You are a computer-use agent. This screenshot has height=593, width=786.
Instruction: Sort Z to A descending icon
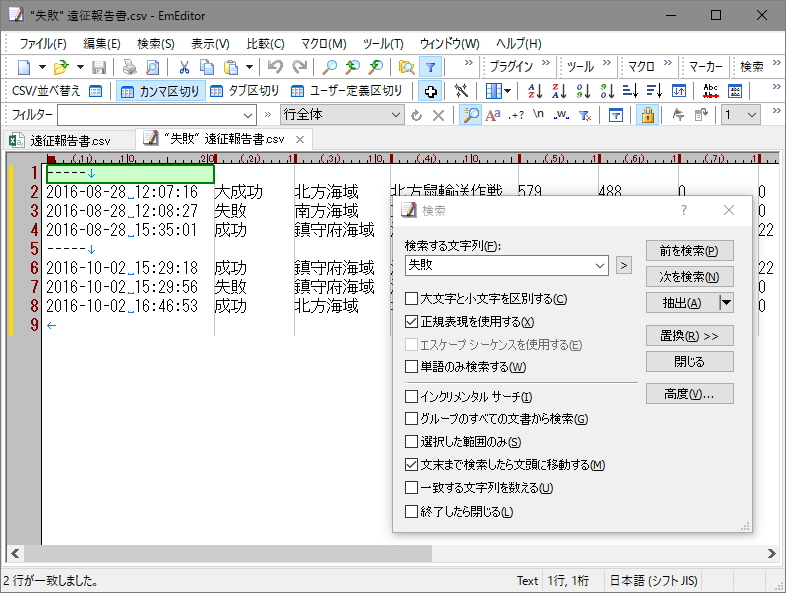click(x=558, y=91)
